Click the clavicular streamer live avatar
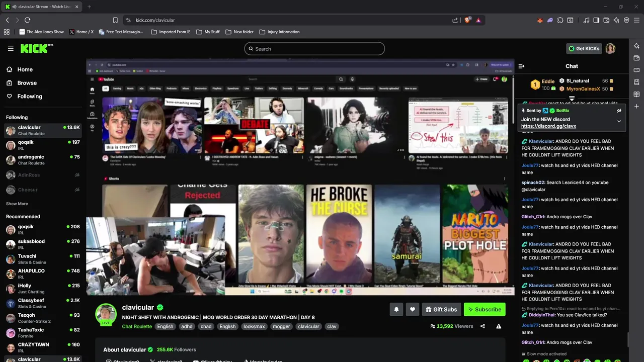The width and height of the screenshot is (644, 362). point(106,315)
